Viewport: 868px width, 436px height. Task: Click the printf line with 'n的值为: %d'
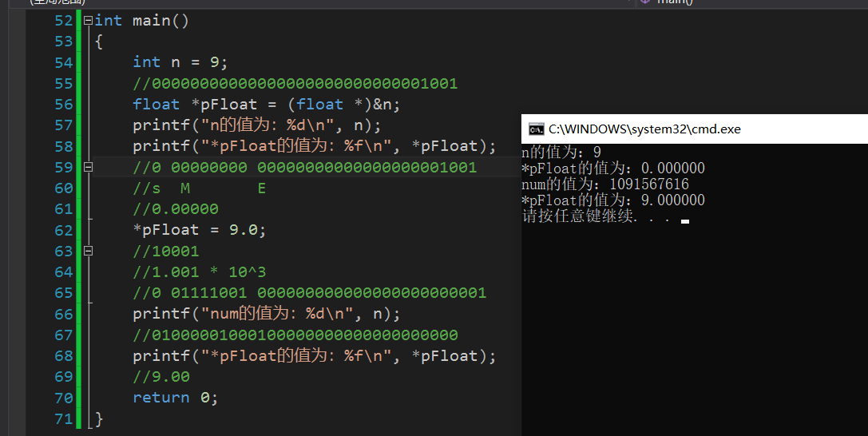[x=257, y=125]
